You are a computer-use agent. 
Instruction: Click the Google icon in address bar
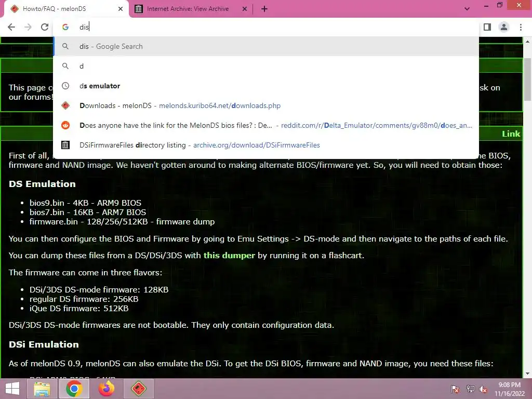[65, 27]
